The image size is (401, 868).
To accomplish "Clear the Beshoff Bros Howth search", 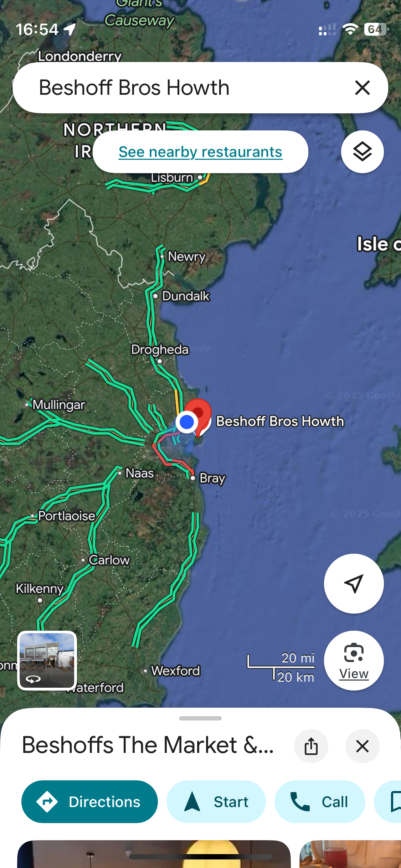I will (x=362, y=88).
